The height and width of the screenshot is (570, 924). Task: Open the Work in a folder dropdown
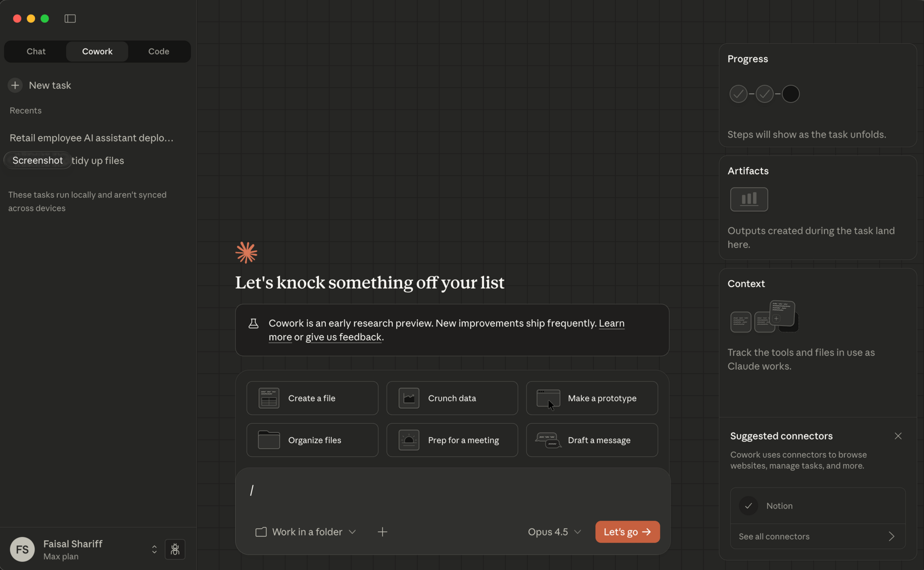(x=306, y=532)
